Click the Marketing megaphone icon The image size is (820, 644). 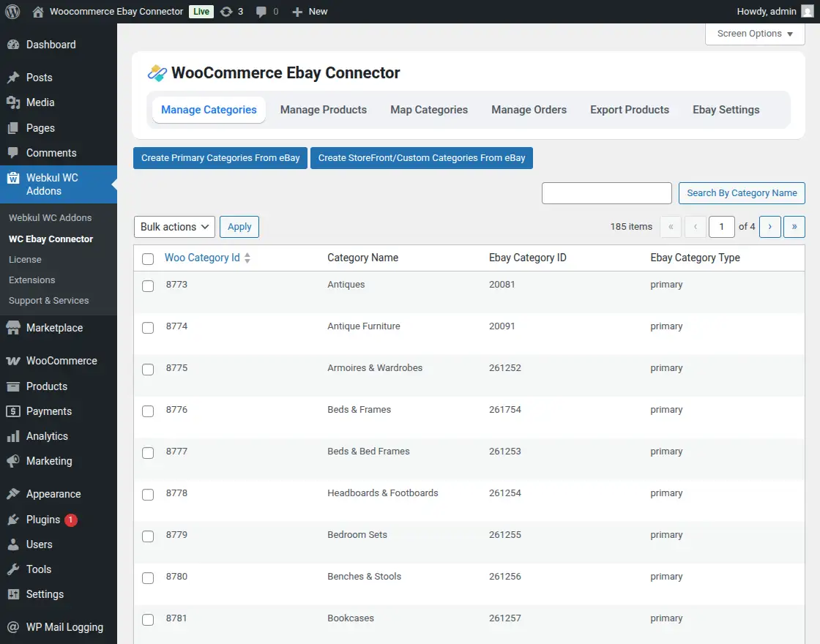click(x=13, y=461)
